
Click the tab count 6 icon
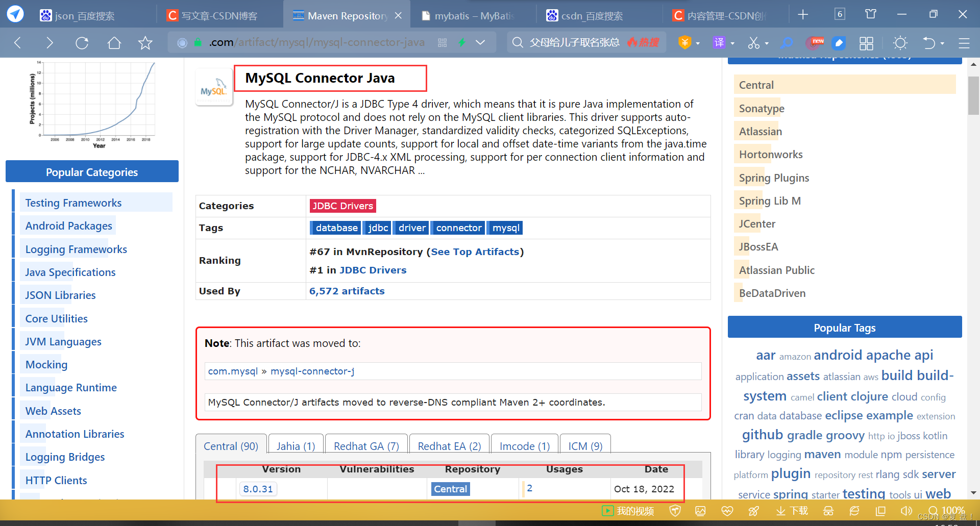click(x=840, y=14)
